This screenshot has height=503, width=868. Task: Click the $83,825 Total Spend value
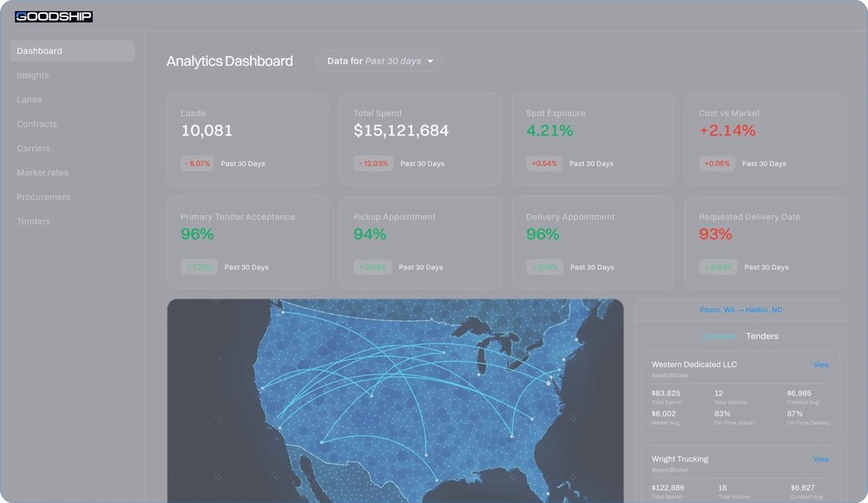(666, 394)
